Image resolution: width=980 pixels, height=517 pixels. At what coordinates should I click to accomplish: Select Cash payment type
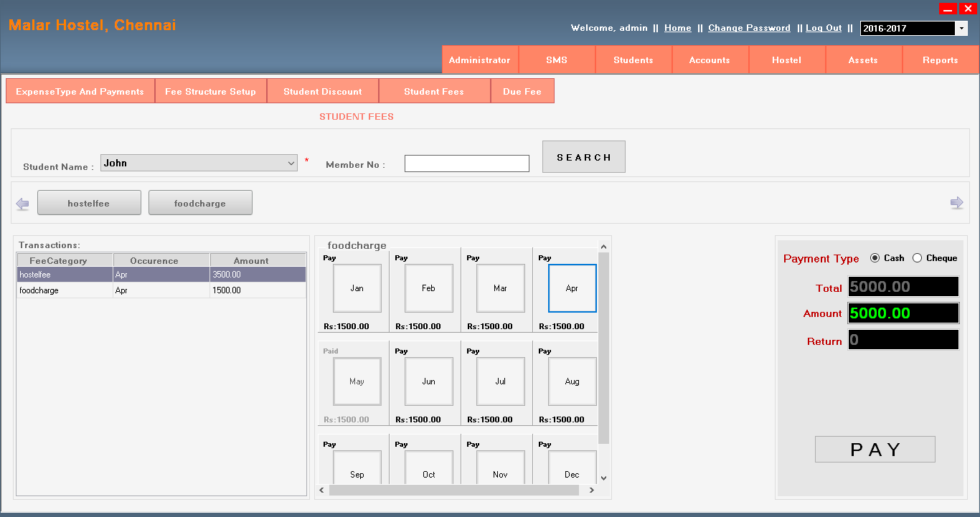[x=877, y=257]
